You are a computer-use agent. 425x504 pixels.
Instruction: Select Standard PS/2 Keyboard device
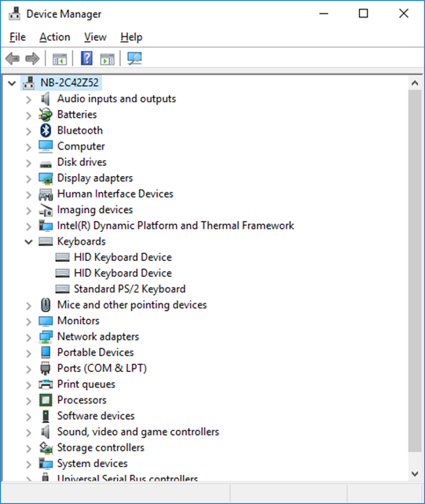click(130, 289)
